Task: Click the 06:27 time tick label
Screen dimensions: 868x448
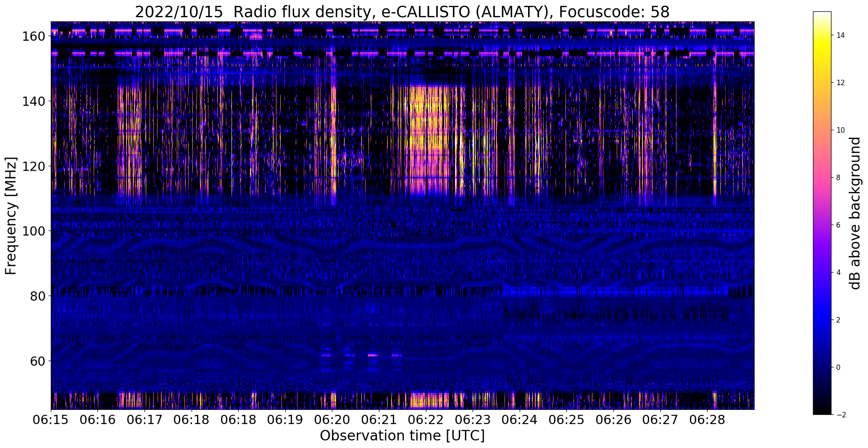Action: tap(660, 420)
